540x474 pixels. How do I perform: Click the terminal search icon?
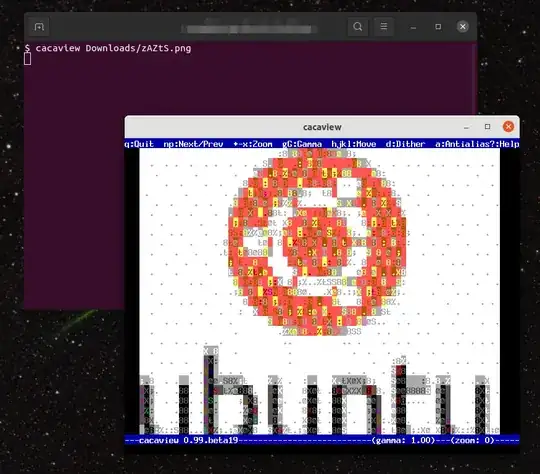coord(357,27)
